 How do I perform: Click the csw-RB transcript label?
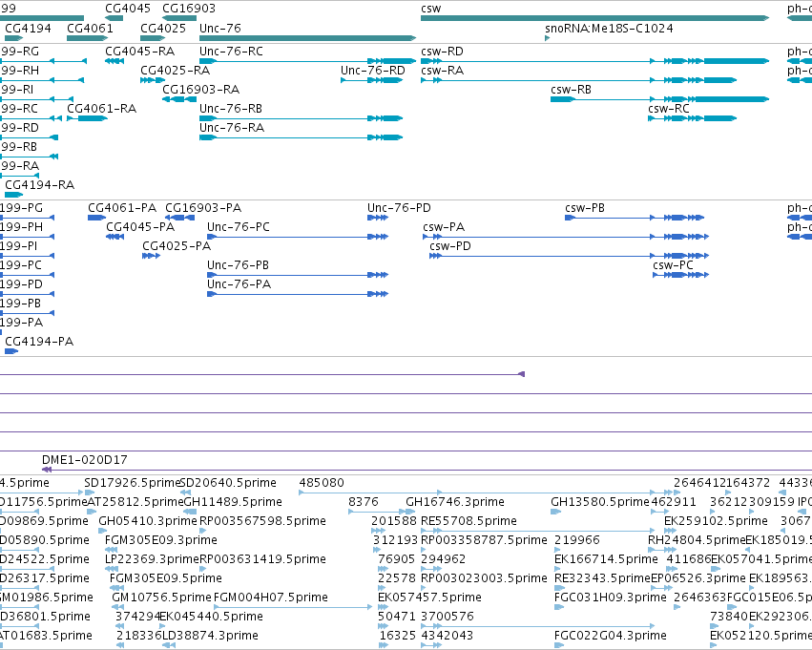pos(571,90)
